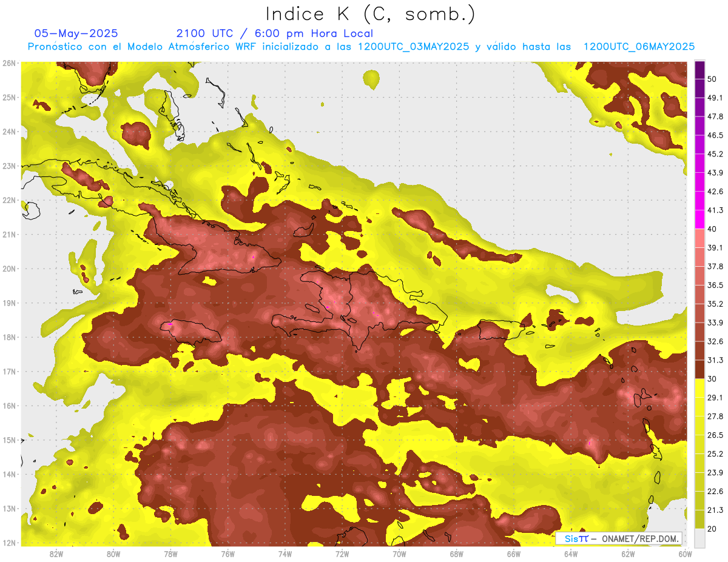The width and height of the screenshot is (728, 562).
Task: Click the color scale value 47.8
Action: pyautogui.click(x=715, y=116)
